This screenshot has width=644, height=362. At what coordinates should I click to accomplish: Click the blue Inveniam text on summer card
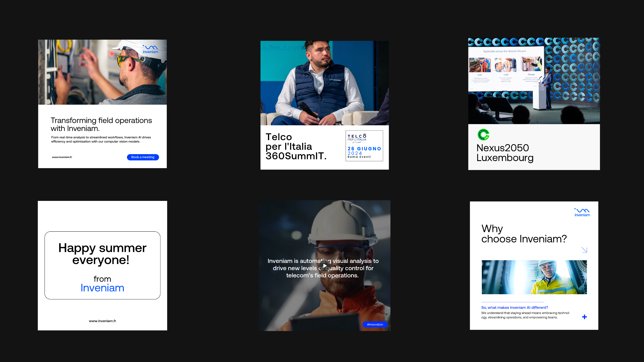click(102, 288)
